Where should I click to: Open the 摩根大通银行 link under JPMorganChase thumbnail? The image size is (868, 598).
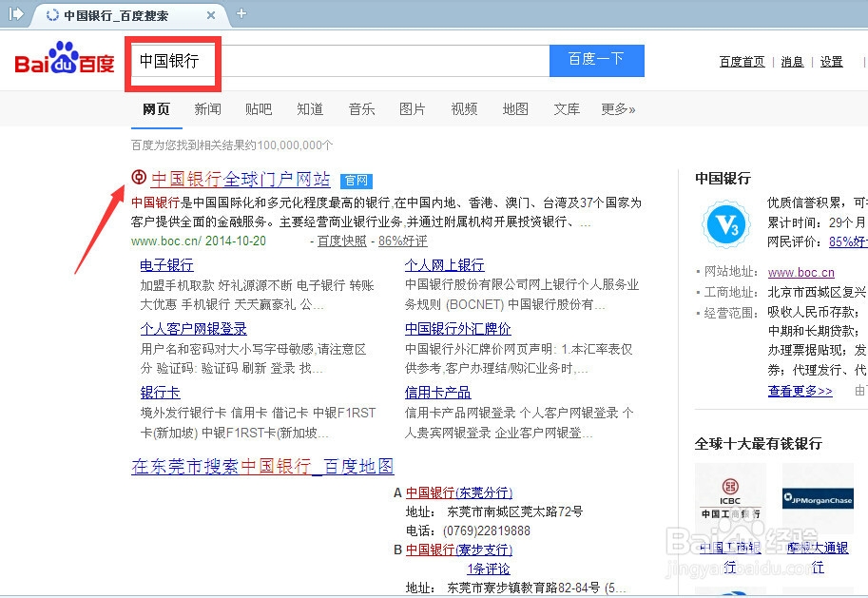coord(818,557)
